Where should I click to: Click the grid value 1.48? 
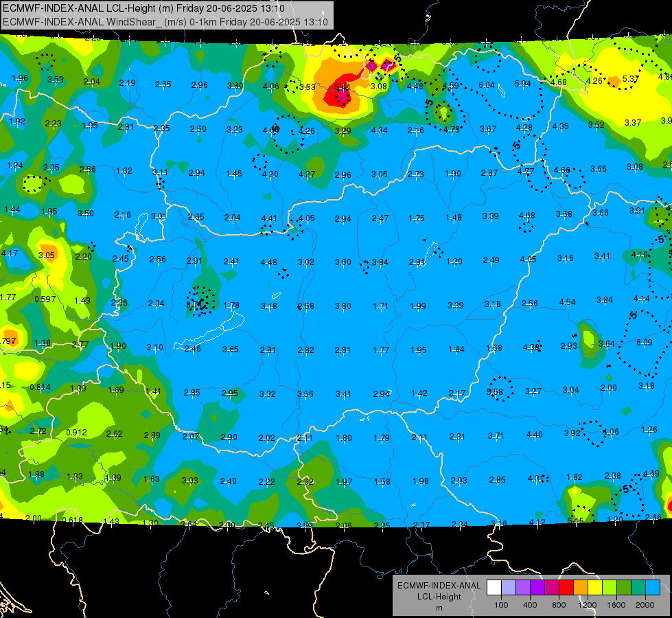tap(454, 218)
